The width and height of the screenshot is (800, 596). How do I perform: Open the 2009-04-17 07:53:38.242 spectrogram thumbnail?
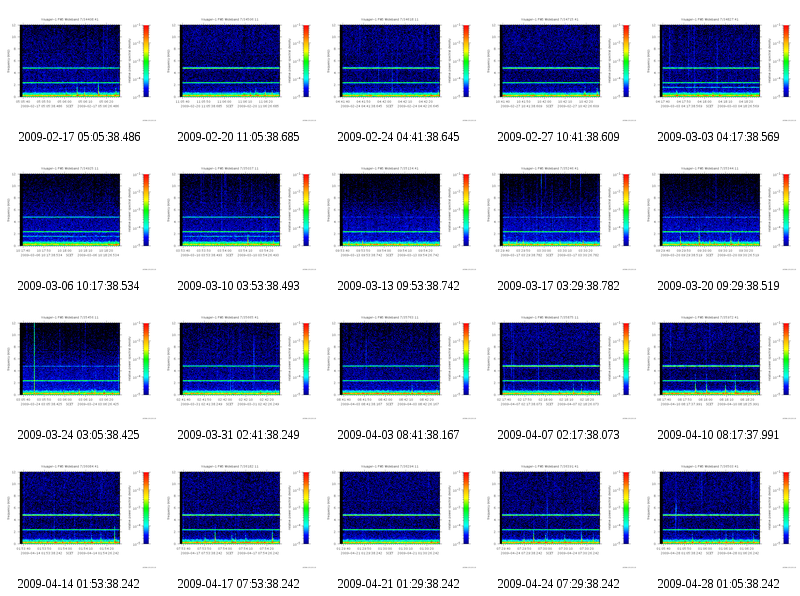(x=239, y=516)
